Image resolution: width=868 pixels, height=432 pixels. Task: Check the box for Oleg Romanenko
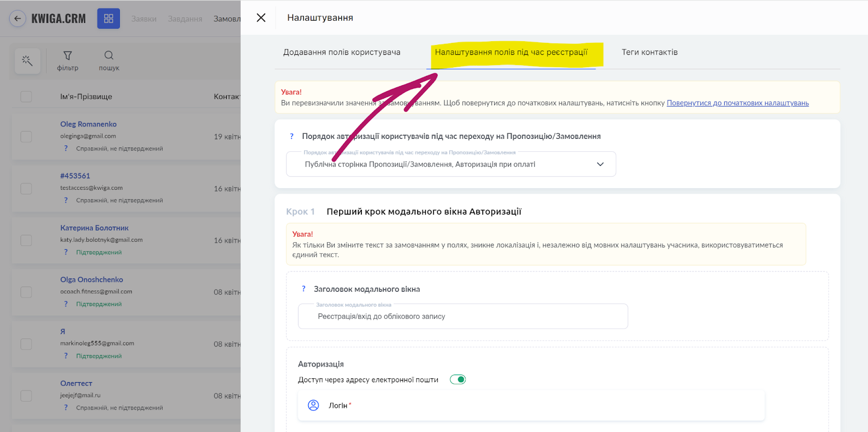click(26, 137)
